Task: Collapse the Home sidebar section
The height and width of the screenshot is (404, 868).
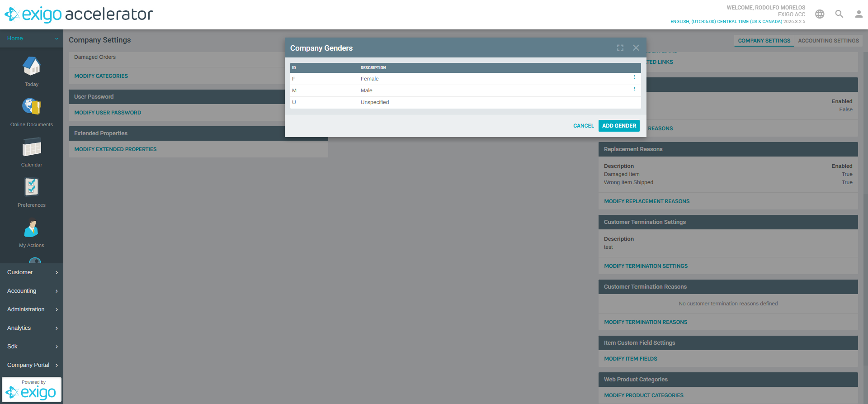Action: [32, 38]
